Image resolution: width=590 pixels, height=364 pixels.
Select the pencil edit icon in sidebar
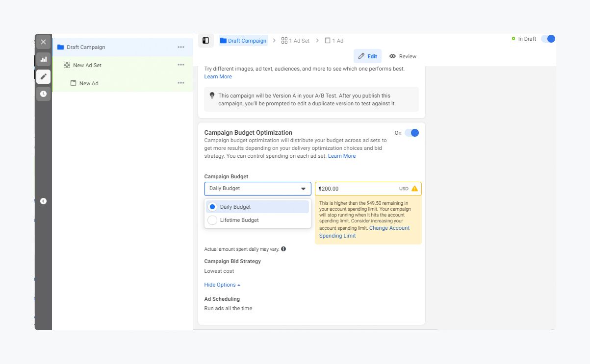tap(43, 76)
